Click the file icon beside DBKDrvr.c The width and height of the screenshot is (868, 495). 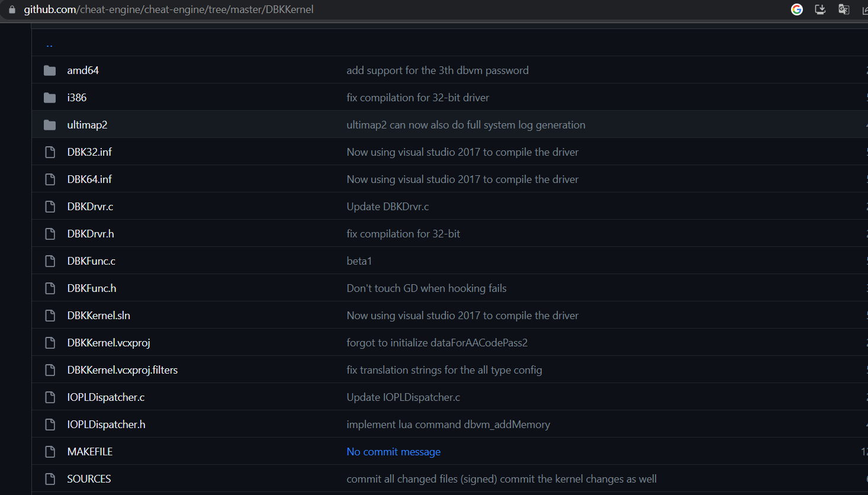pyautogui.click(x=50, y=207)
